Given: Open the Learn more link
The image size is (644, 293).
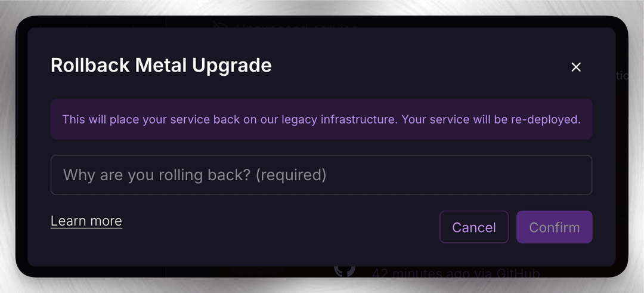Looking at the screenshot, I should coord(86,221).
